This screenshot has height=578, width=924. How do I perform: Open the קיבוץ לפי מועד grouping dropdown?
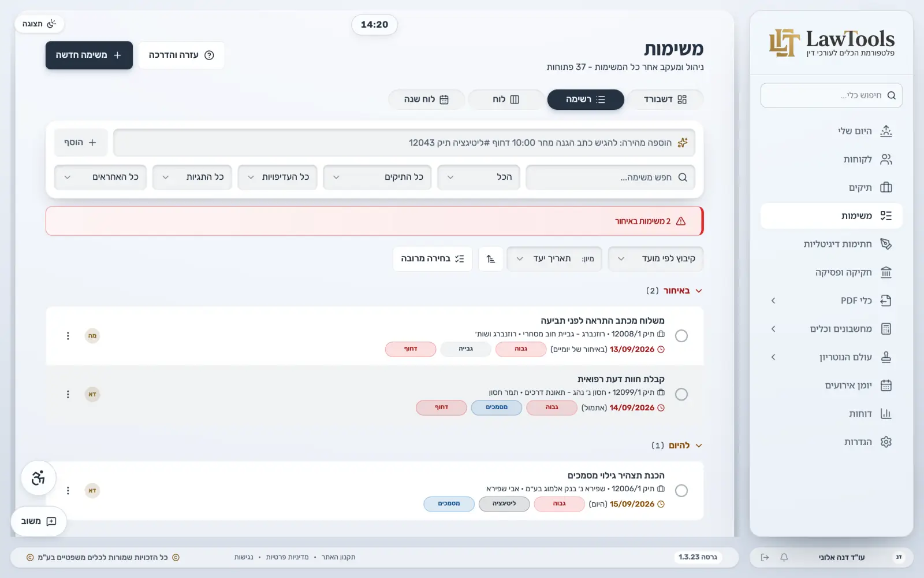click(x=656, y=259)
